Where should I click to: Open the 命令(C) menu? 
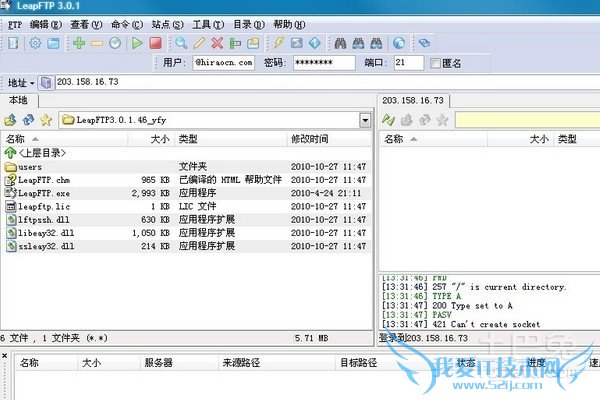[127, 25]
